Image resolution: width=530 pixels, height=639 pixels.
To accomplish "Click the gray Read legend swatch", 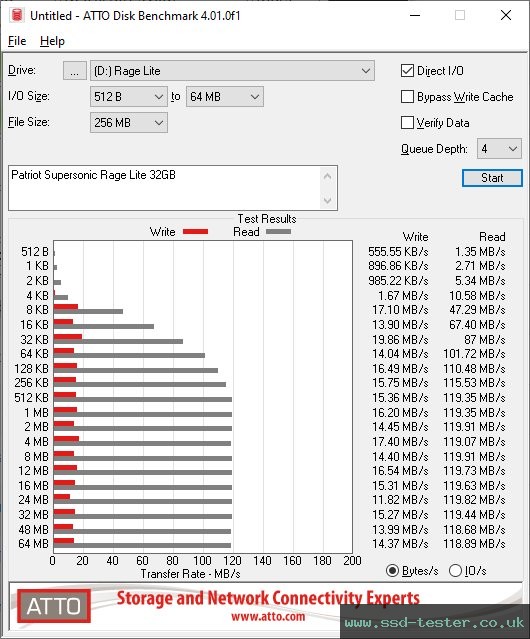I will [x=278, y=231].
